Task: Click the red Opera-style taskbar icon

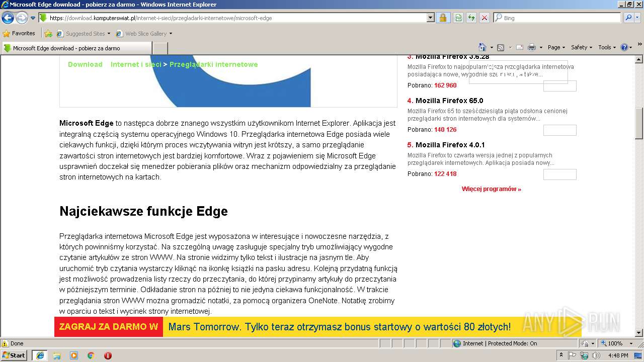Action: click(x=108, y=355)
